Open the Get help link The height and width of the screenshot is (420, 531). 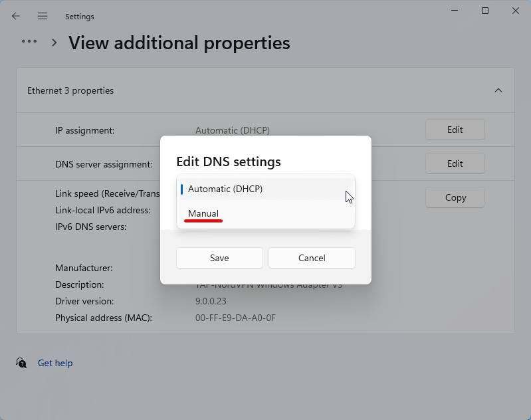click(55, 363)
